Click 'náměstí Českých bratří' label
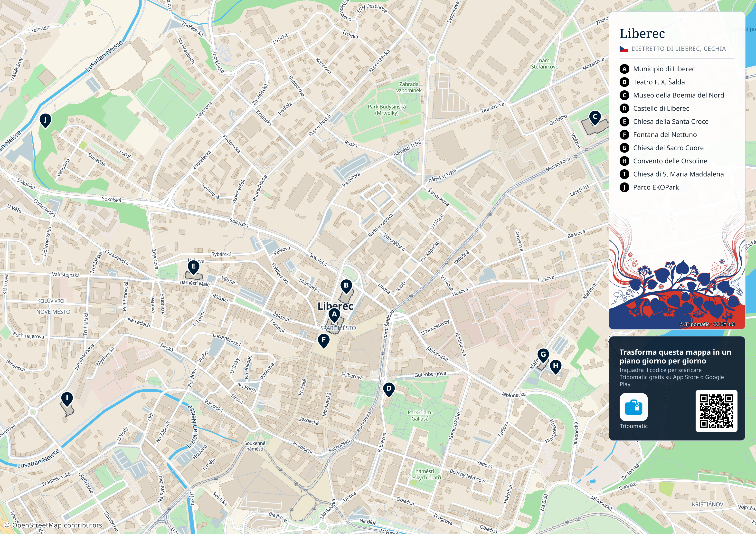This screenshot has width=756, height=534. coord(425,474)
